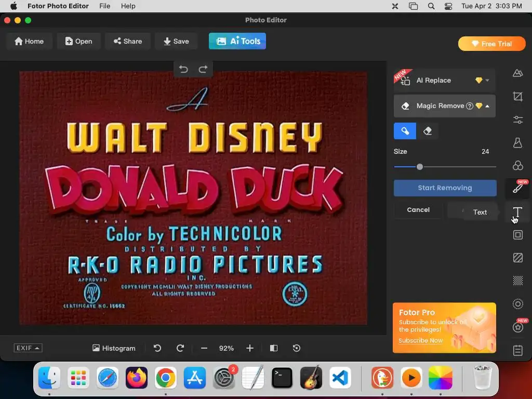
Task: Show the Magic Remove help tooltip icon
Action: 470,106
